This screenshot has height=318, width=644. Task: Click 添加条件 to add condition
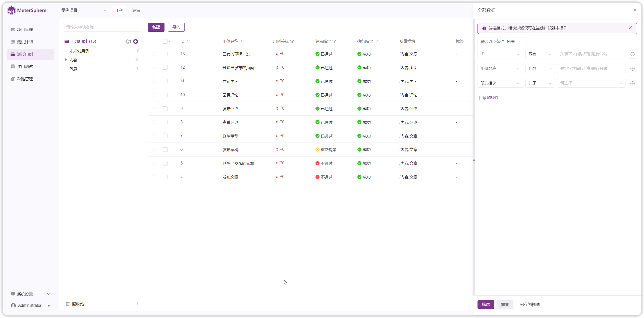(x=488, y=98)
